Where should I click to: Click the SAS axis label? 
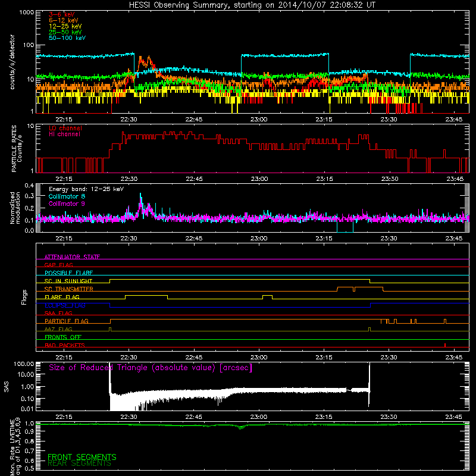point(7,387)
